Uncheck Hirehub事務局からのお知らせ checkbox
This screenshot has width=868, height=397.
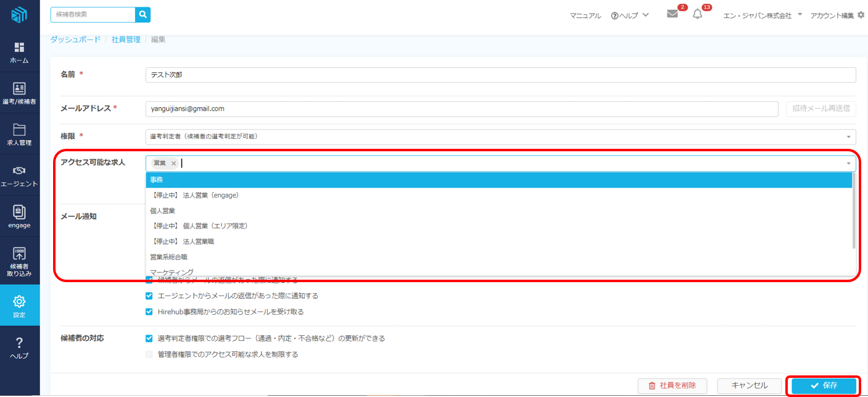[x=149, y=312]
